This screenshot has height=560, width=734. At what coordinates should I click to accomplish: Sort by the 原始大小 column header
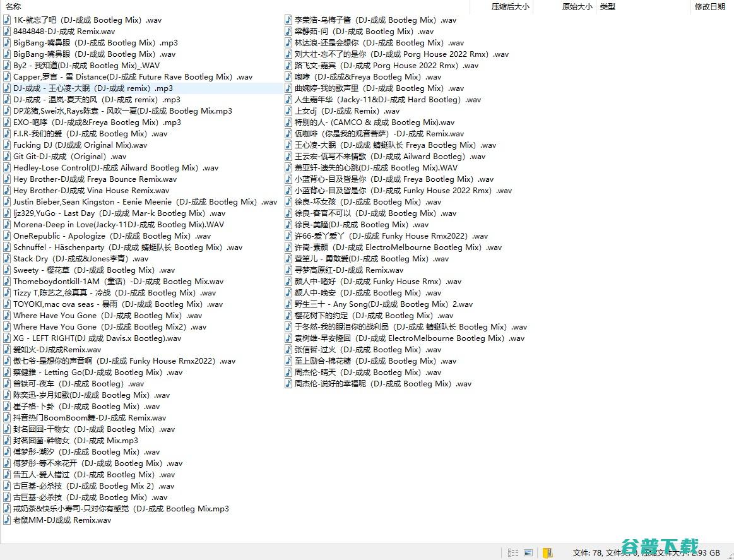(577, 6)
